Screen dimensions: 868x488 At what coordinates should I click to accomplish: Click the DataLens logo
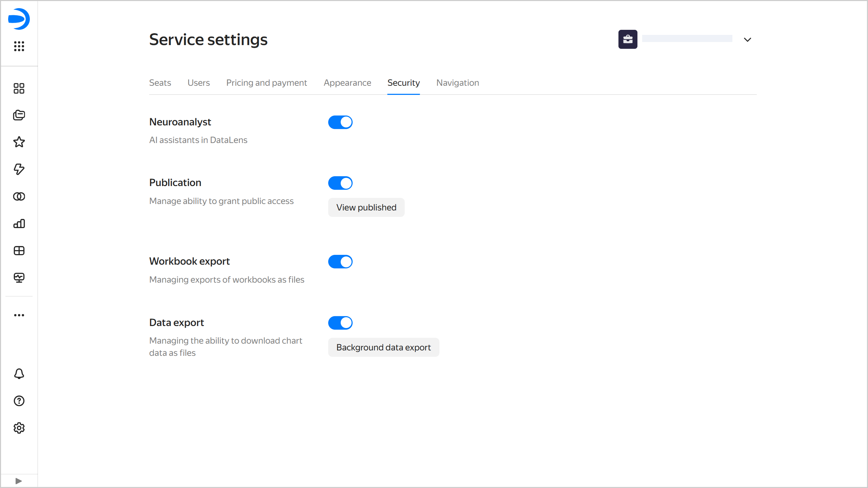pyautogui.click(x=19, y=19)
